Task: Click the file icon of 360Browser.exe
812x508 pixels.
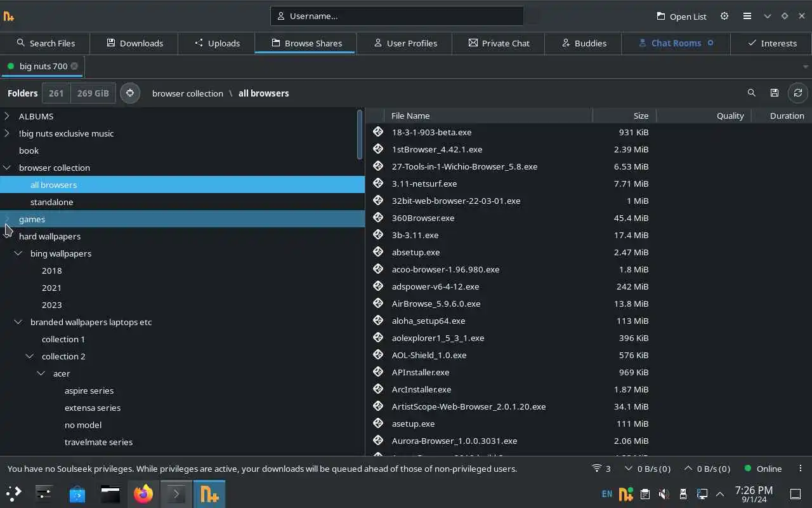Action: (x=378, y=217)
